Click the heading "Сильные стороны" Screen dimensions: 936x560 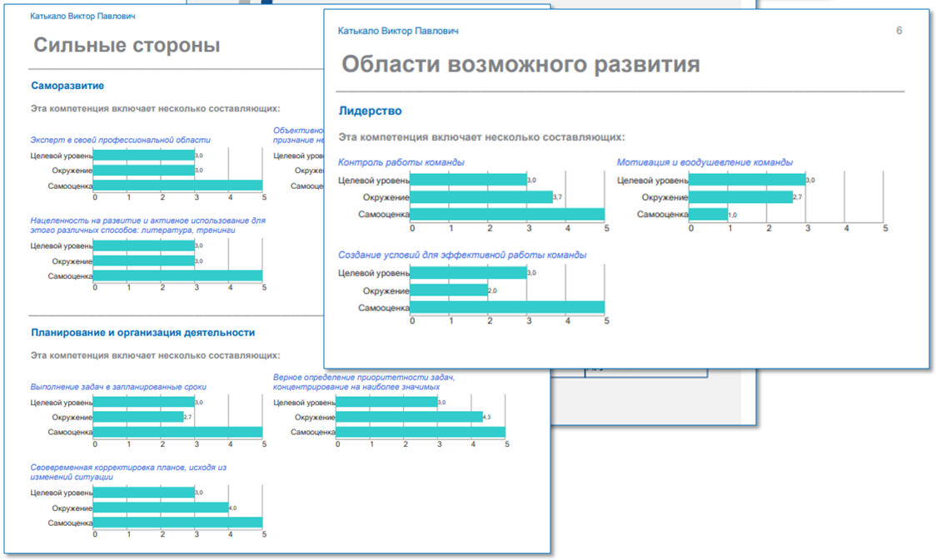click(x=126, y=46)
